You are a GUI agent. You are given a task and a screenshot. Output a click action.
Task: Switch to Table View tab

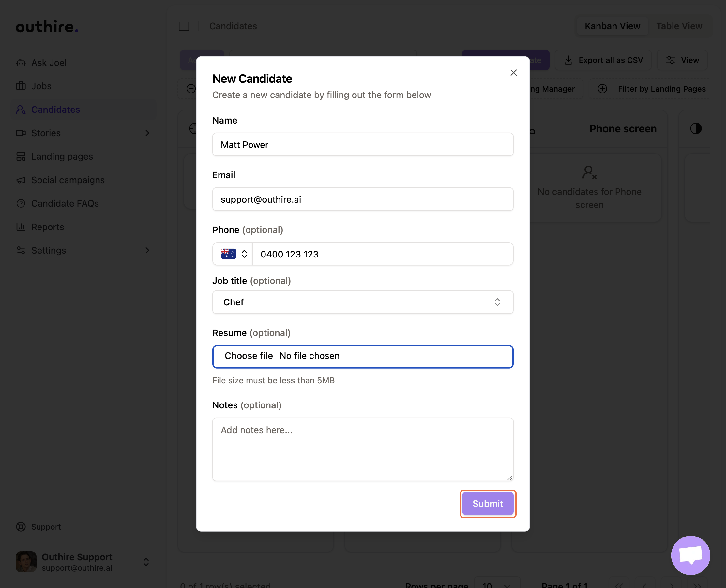679,26
